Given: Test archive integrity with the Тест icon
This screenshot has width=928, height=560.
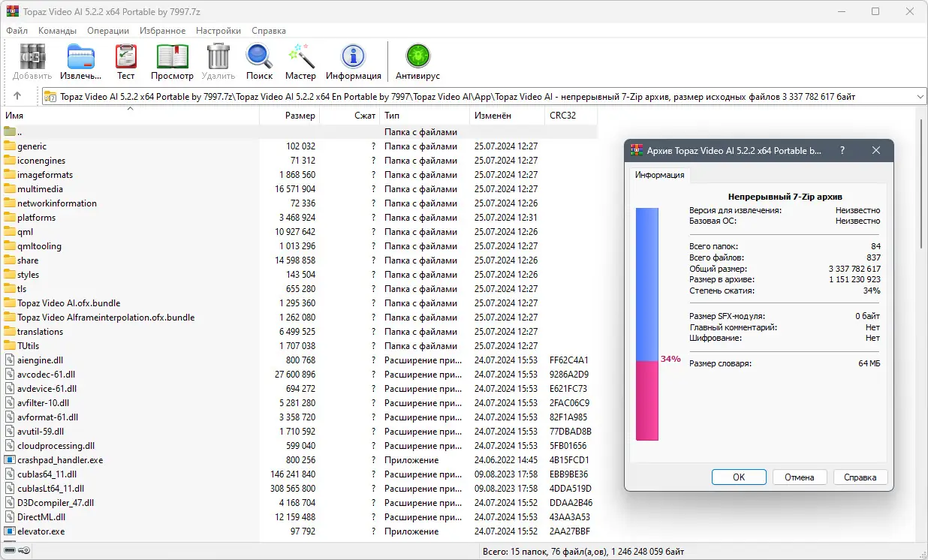Looking at the screenshot, I should 125,60.
